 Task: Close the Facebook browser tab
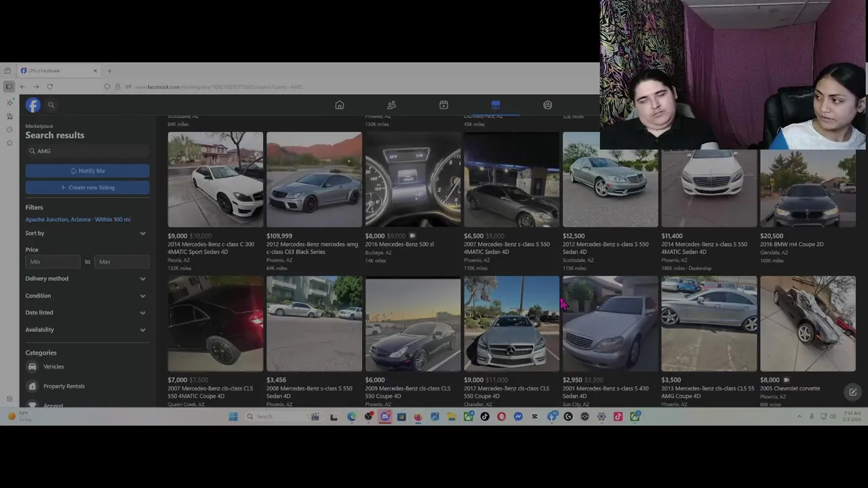(x=95, y=70)
